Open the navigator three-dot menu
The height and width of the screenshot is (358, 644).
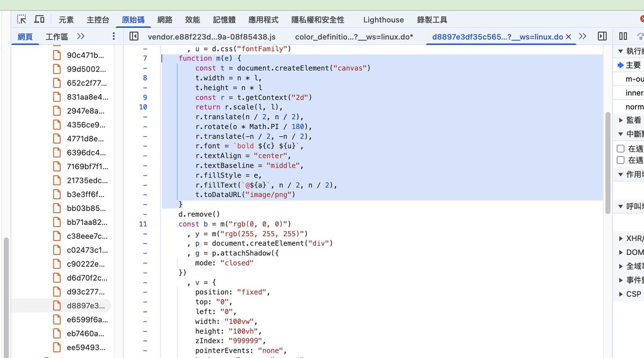pyautogui.click(x=113, y=36)
